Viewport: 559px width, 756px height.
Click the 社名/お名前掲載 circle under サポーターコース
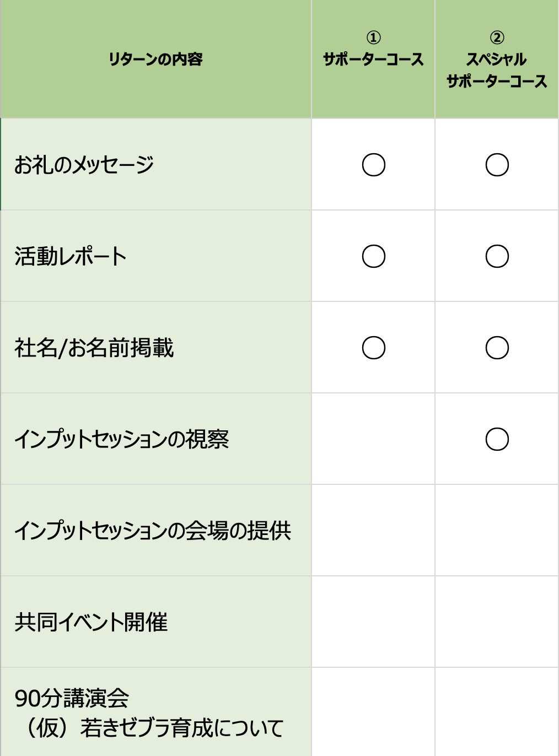coord(373,348)
